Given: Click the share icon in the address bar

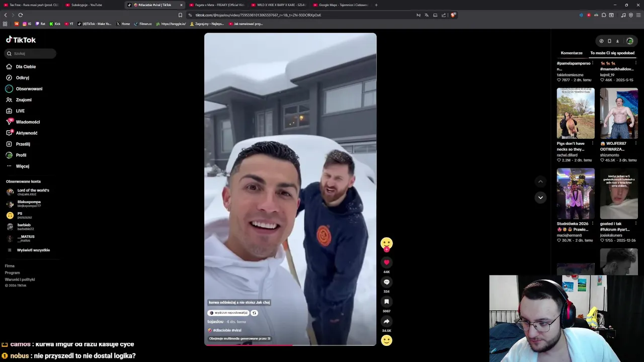Looking at the screenshot, I should (444, 15).
